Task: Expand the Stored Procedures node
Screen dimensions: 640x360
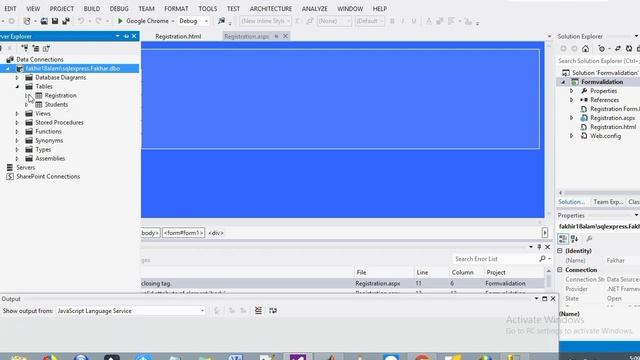Action: 17,122
